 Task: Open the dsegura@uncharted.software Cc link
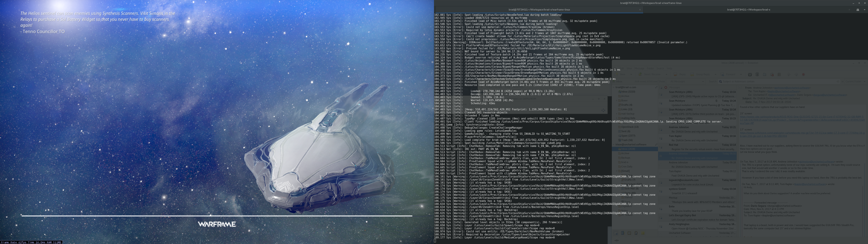[x=830, y=95]
